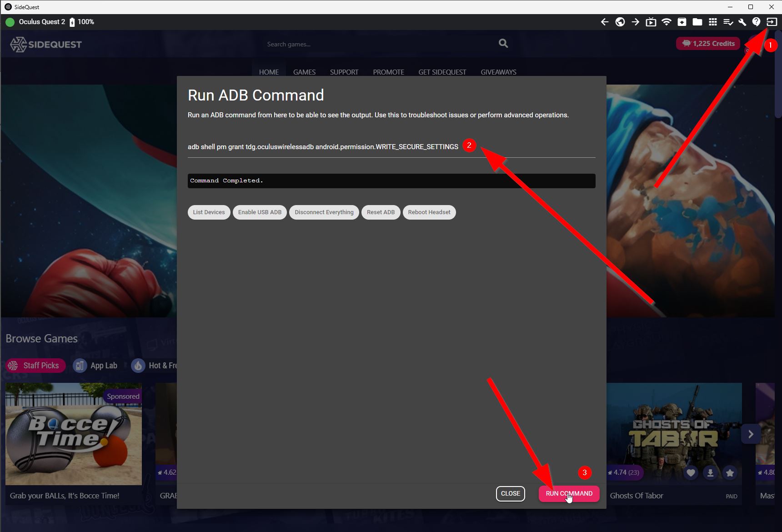Open the wireless connection Wi-Fi icon

click(667, 22)
